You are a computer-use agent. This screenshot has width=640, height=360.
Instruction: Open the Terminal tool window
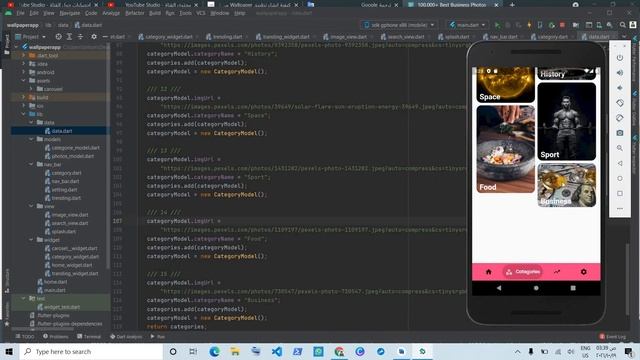[x=89, y=337]
